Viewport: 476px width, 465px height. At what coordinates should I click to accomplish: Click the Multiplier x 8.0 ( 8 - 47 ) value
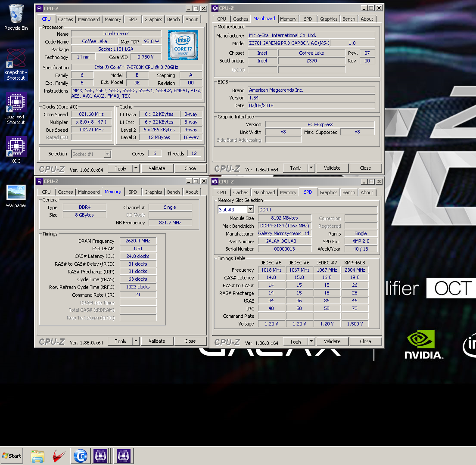click(x=91, y=122)
